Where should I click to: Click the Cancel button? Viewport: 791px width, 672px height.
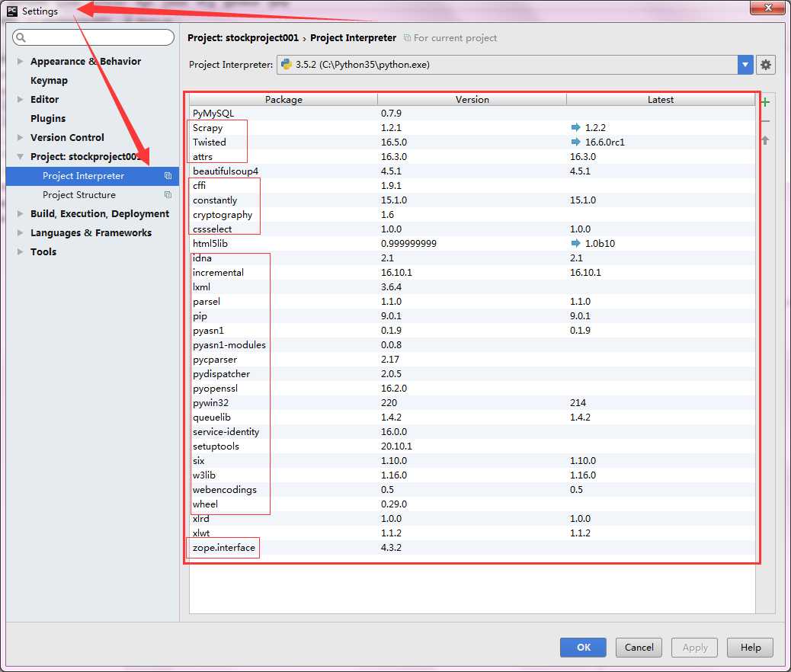pos(639,648)
